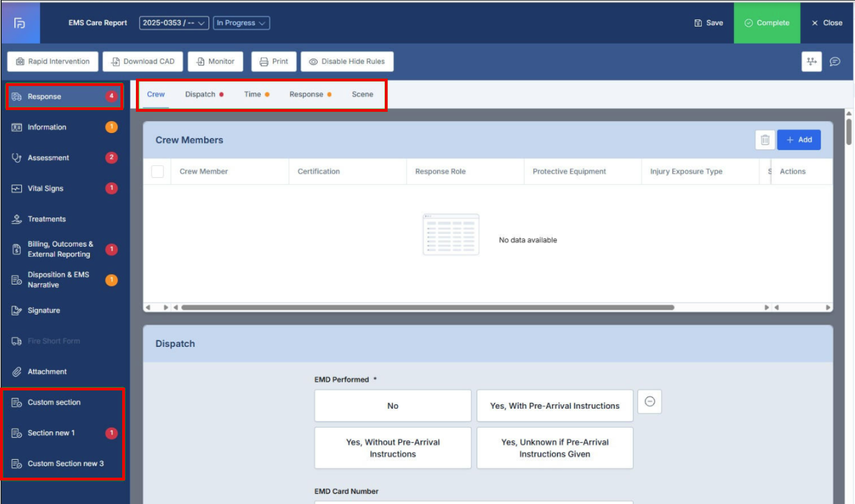The height and width of the screenshot is (504, 855).
Task: Toggle Disable Hide Rules button
Action: click(347, 61)
